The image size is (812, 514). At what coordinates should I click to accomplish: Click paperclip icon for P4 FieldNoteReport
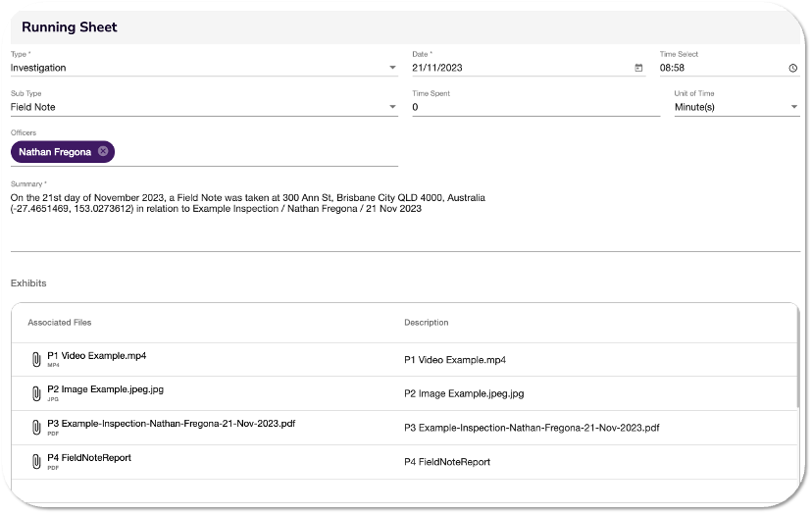(36, 461)
